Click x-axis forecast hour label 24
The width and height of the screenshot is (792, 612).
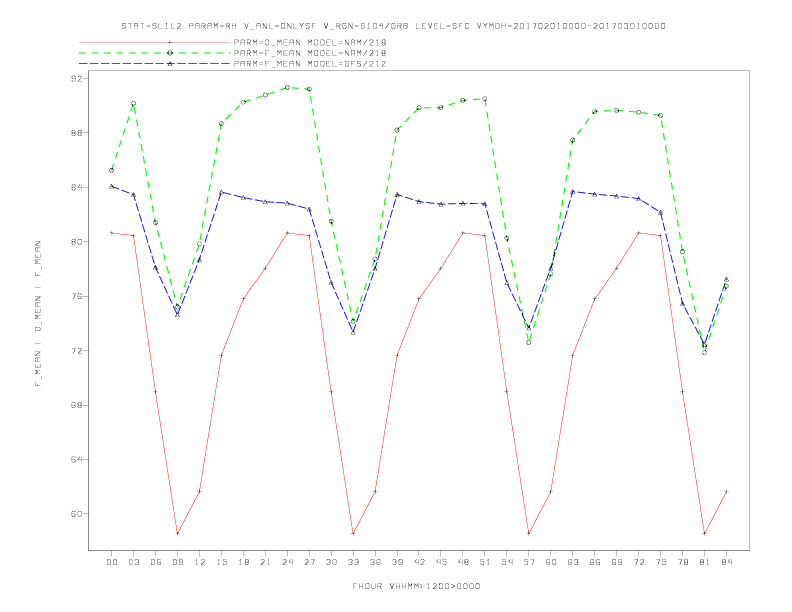pos(287,562)
